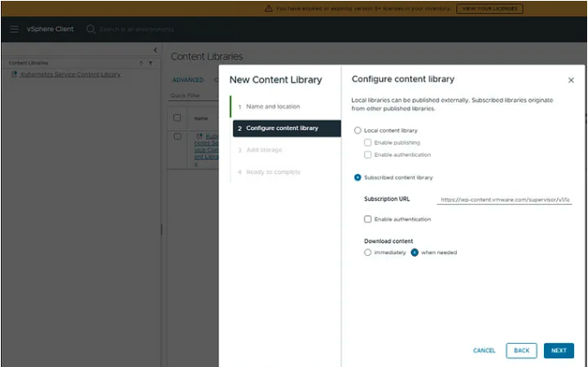Click the Back button
This screenshot has height=367, width=588.
point(522,351)
